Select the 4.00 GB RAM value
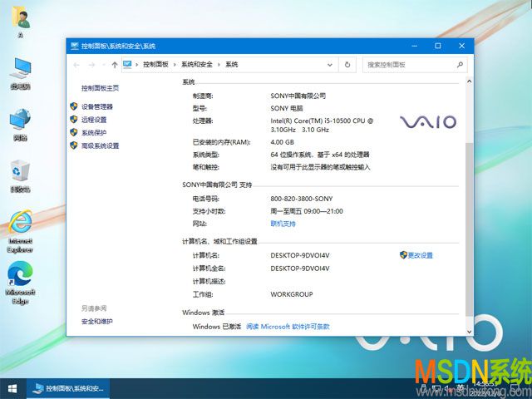Viewport: 532px width, 399px height. point(283,142)
